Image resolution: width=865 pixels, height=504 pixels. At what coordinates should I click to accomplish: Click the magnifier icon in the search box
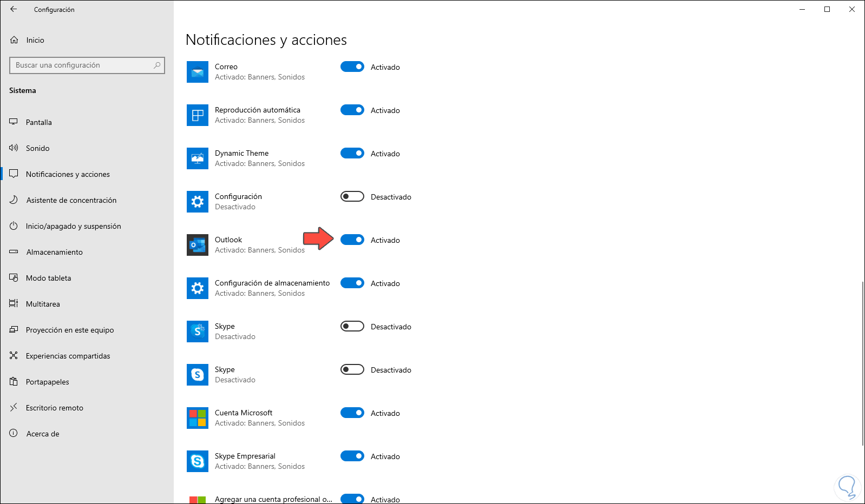[x=157, y=65]
